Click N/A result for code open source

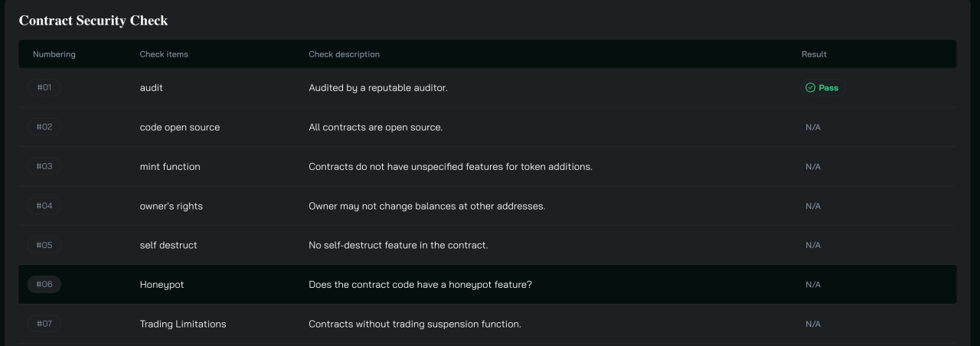[813, 127]
